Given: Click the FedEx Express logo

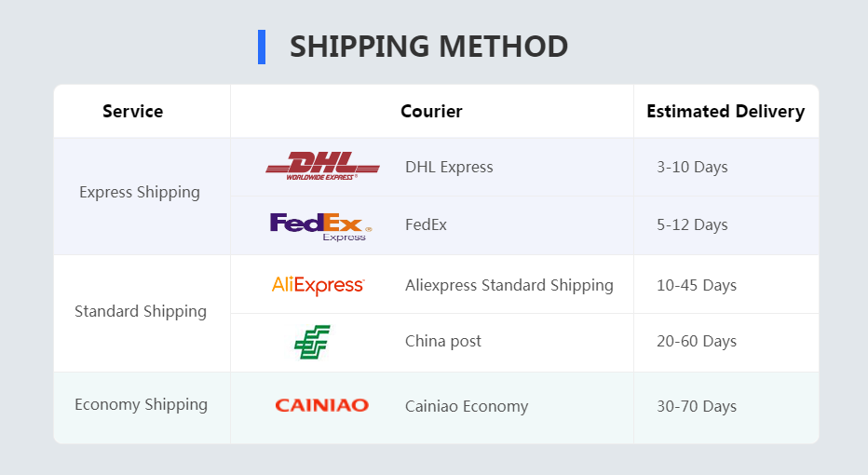Looking at the screenshot, I should pos(320,225).
